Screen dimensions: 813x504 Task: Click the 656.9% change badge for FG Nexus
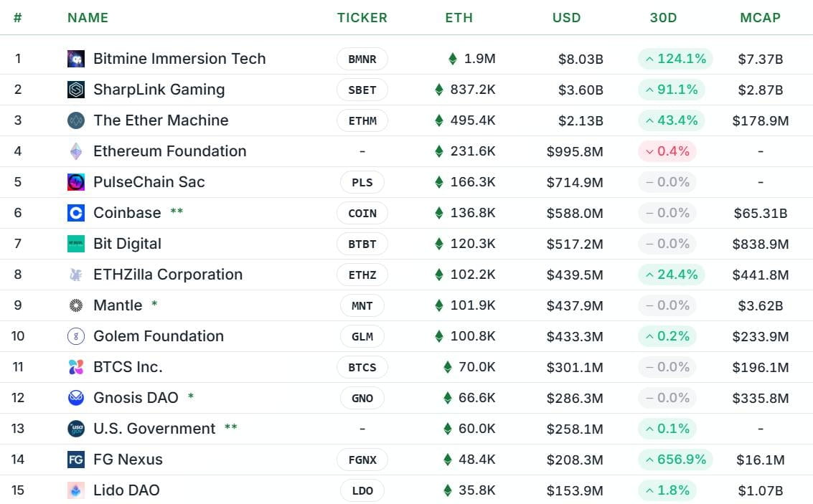(676, 460)
